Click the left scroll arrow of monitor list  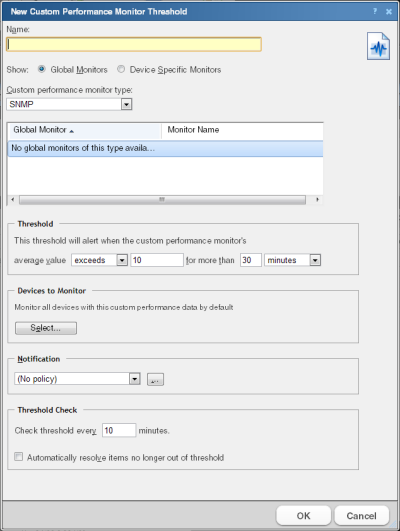(x=13, y=199)
